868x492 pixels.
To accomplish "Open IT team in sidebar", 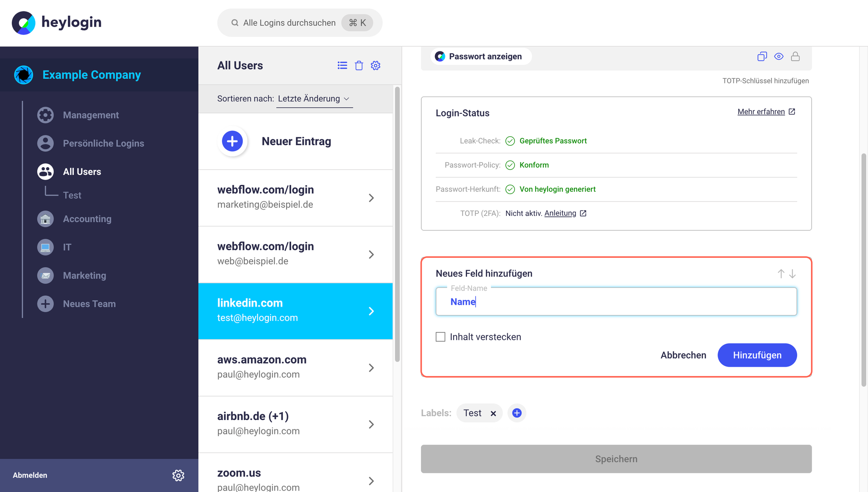I will tap(67, 247).
